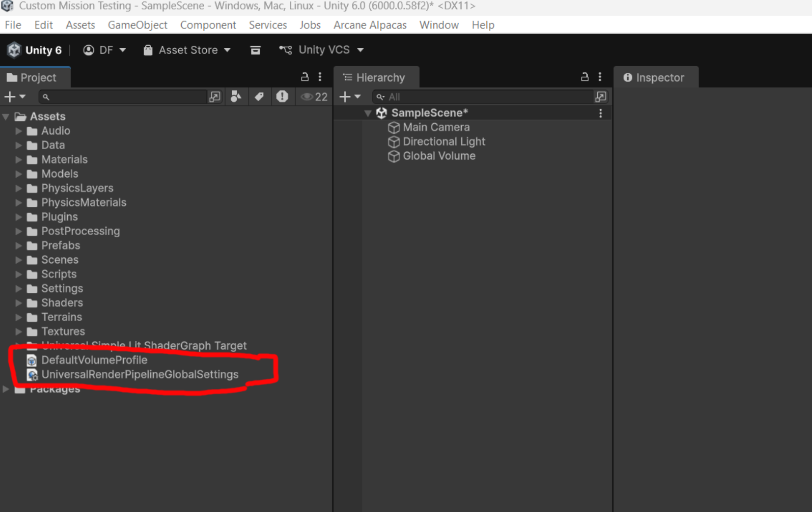
Task: Select the Shaders folder
Action: pos(62,303)
